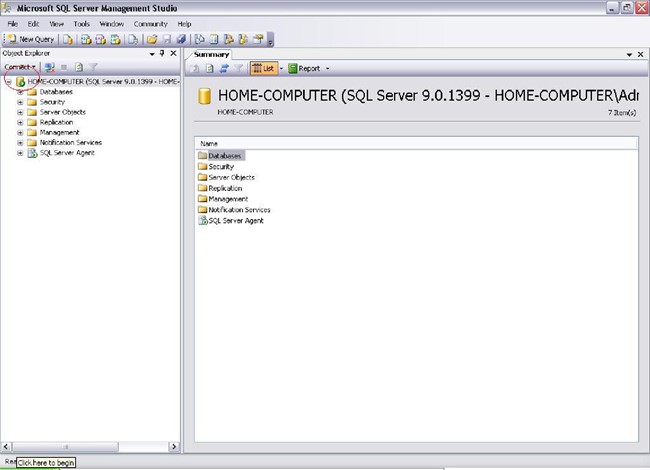Open a new Analysis Services MDX Query

(86, 39)
